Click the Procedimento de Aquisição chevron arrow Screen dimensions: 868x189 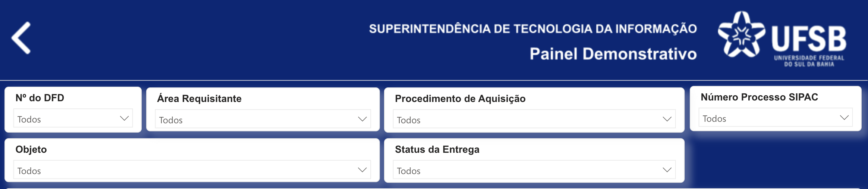pos(667,119)
